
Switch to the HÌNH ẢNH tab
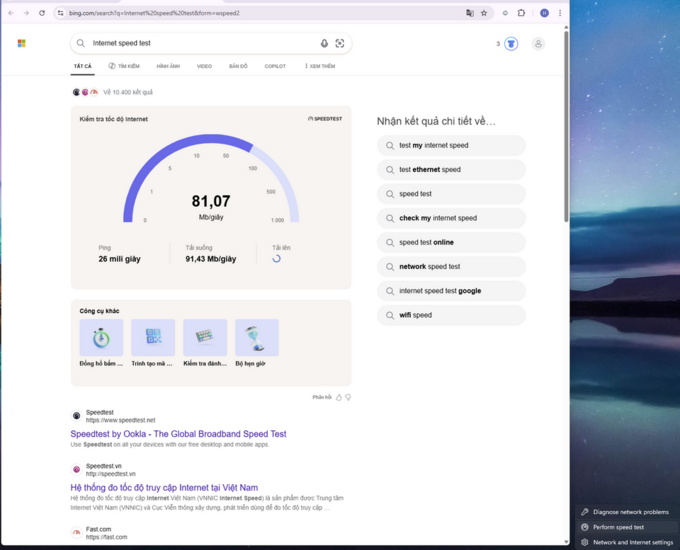168,66
